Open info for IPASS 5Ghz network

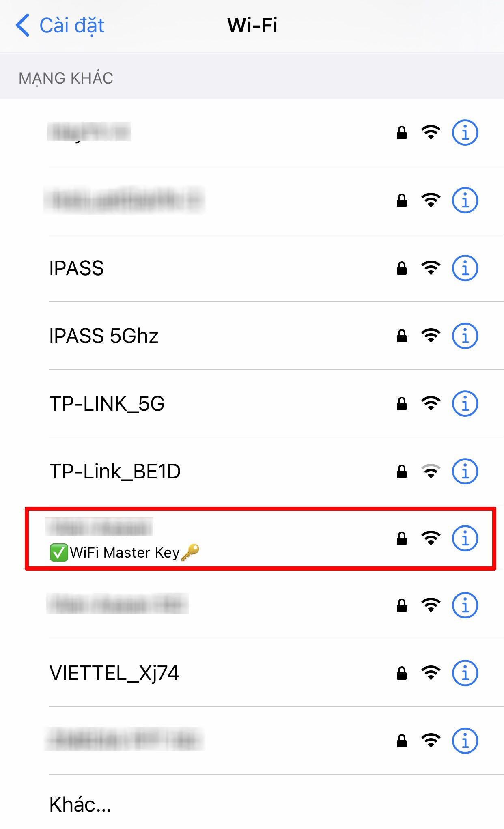465,336
